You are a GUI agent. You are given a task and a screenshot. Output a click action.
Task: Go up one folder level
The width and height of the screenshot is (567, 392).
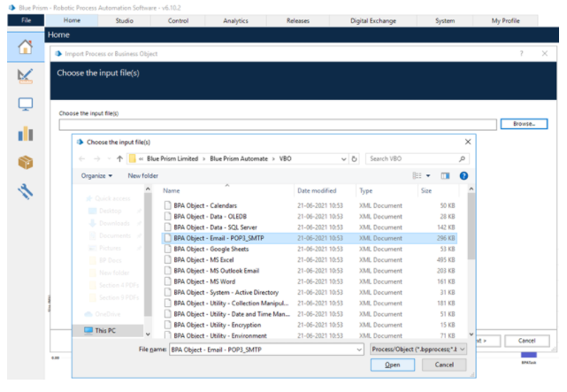[x=119, y=158]
